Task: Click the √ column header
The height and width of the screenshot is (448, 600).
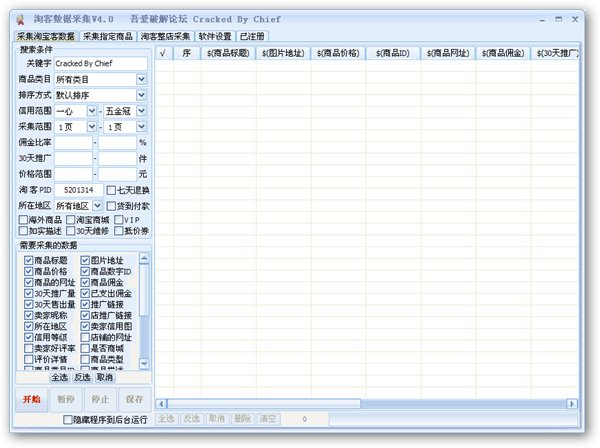Action: point(164,53)
